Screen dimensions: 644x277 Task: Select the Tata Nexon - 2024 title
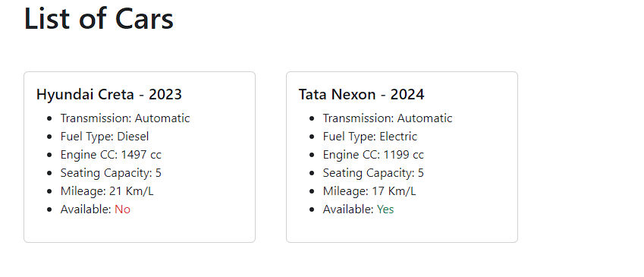point(361,94)
